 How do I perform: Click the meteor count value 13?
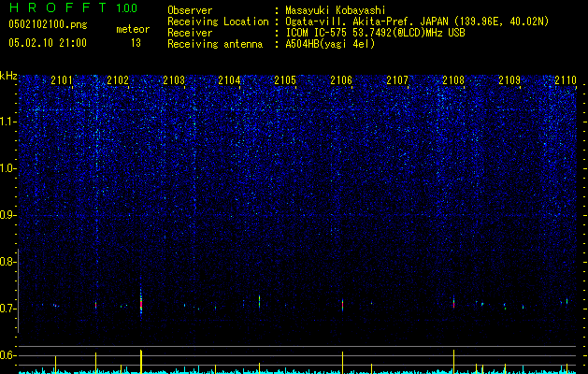pos(136,43)
